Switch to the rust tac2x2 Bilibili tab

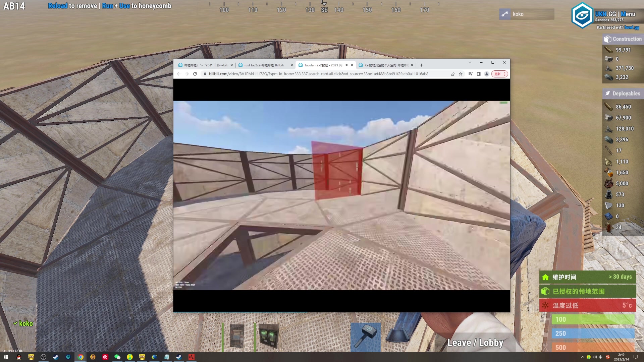pos(264,65)
